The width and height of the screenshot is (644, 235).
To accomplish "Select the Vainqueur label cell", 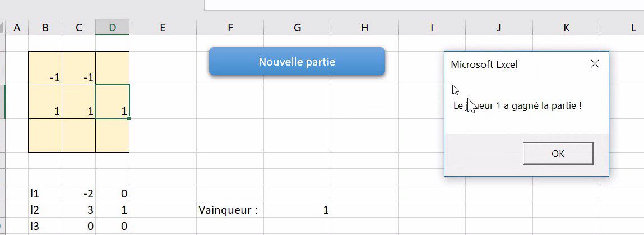I will 230,210.
